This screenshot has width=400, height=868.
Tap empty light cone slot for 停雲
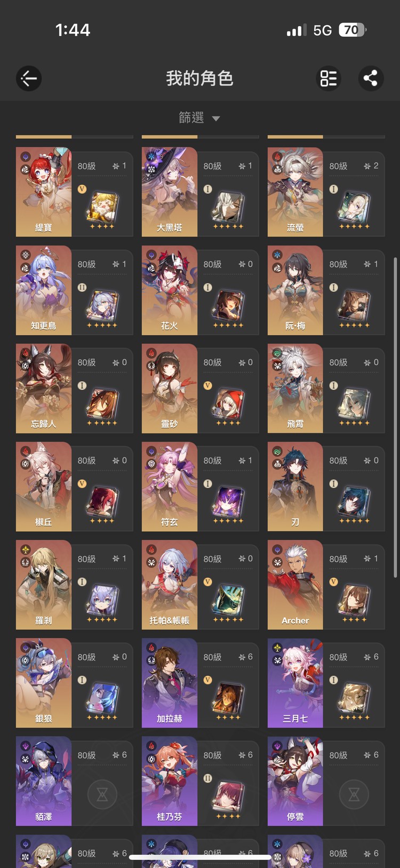(354, 795)
